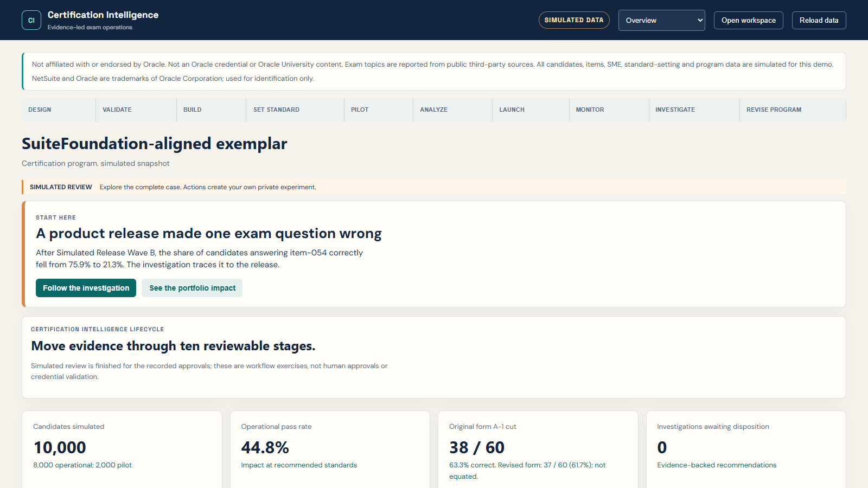Click See the portfolio impact
The width and height of the screenshot is (868, 488).
[x=192, y=288]
